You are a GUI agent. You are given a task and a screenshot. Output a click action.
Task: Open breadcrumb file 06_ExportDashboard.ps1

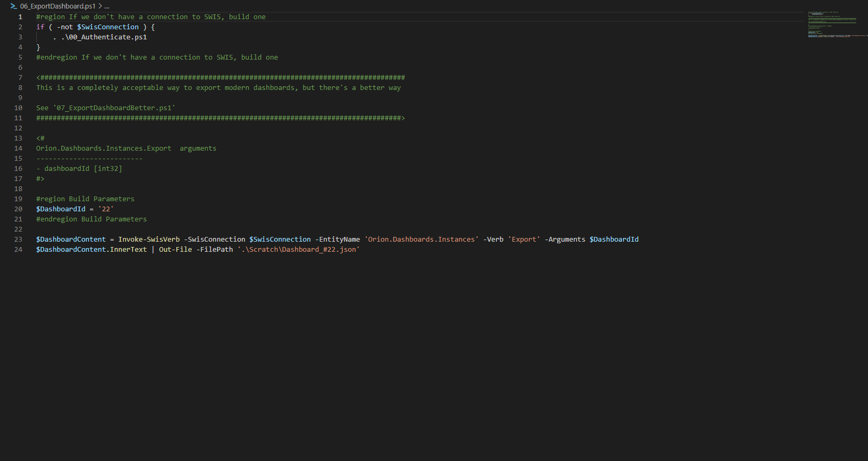[x=58, y=6]
